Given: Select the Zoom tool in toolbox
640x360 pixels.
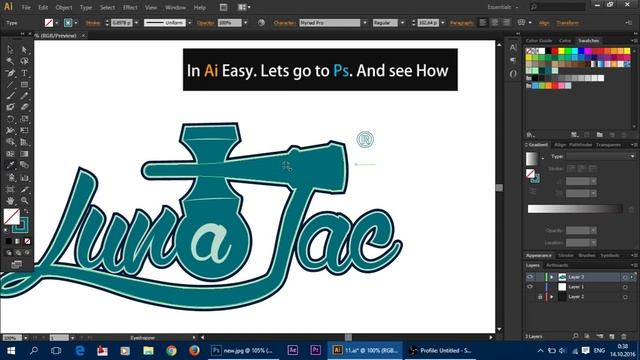Looking at the screenshot, I should click(24, 200).
